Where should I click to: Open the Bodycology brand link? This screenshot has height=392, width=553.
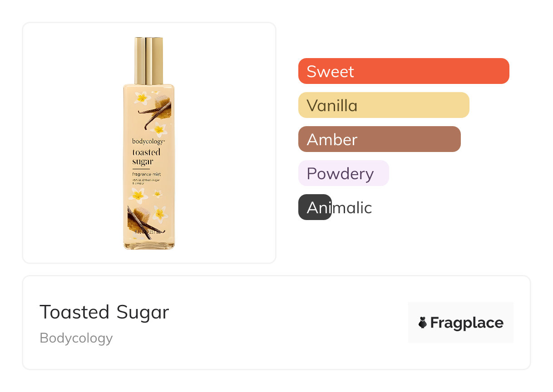point(76,338)
